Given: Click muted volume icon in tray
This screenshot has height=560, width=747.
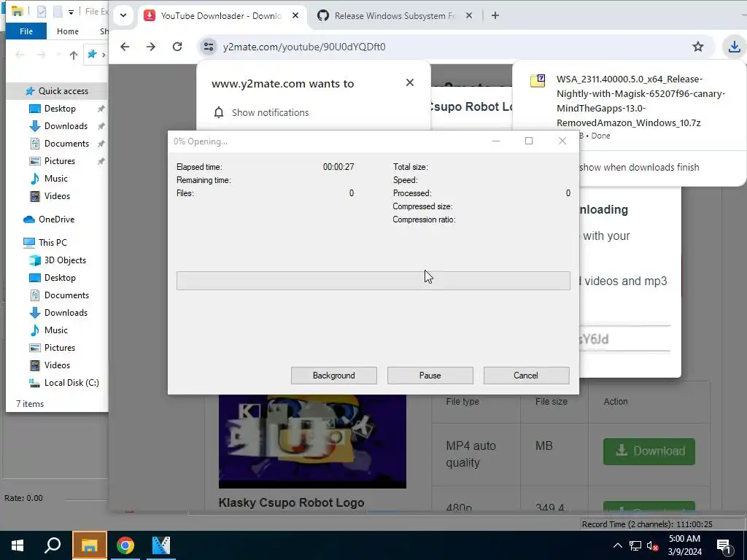Looking at the screenshot, I should pos(652,545).
